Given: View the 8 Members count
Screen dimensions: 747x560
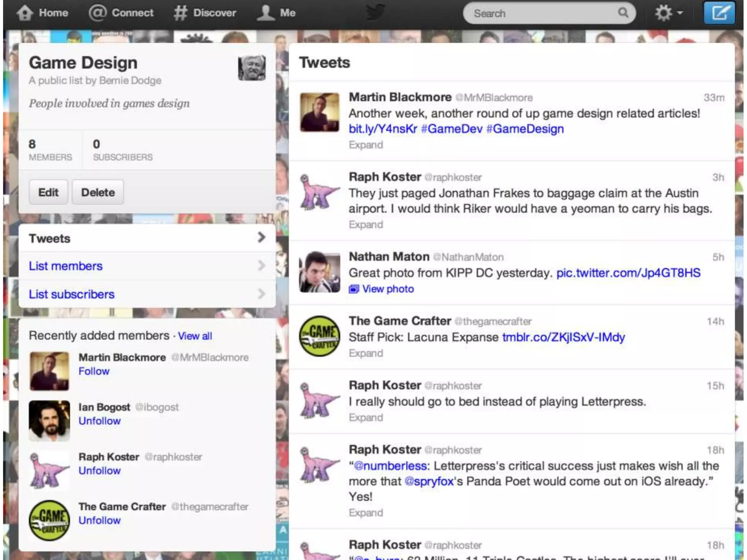Looking at the screenshot, I should pyautogui.click(x=50, y=150).
